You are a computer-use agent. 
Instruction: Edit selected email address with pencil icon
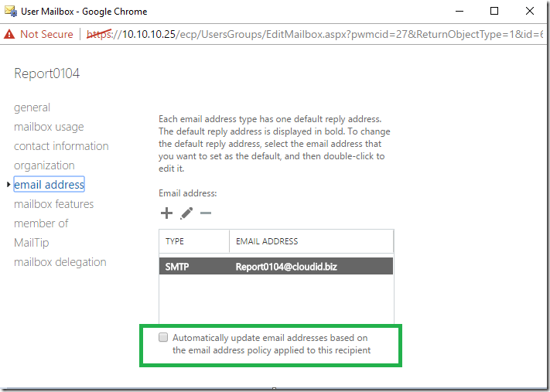point(186,213)
